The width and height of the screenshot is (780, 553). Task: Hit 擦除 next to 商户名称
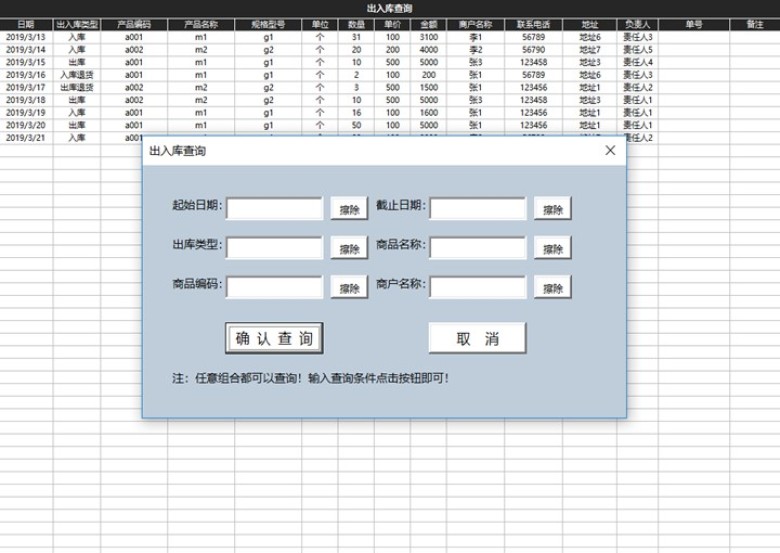tap(553, 287)
